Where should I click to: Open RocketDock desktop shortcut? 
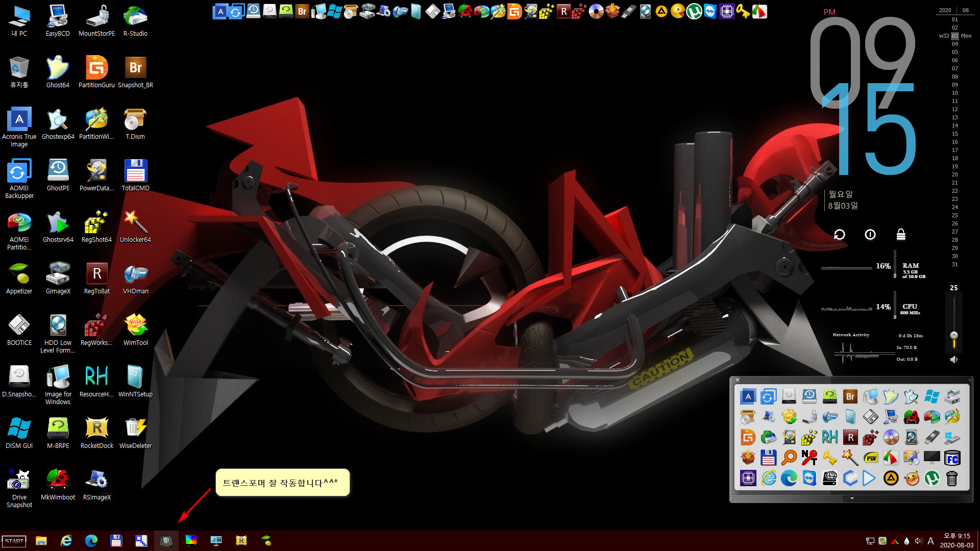[x=96, y=433]
